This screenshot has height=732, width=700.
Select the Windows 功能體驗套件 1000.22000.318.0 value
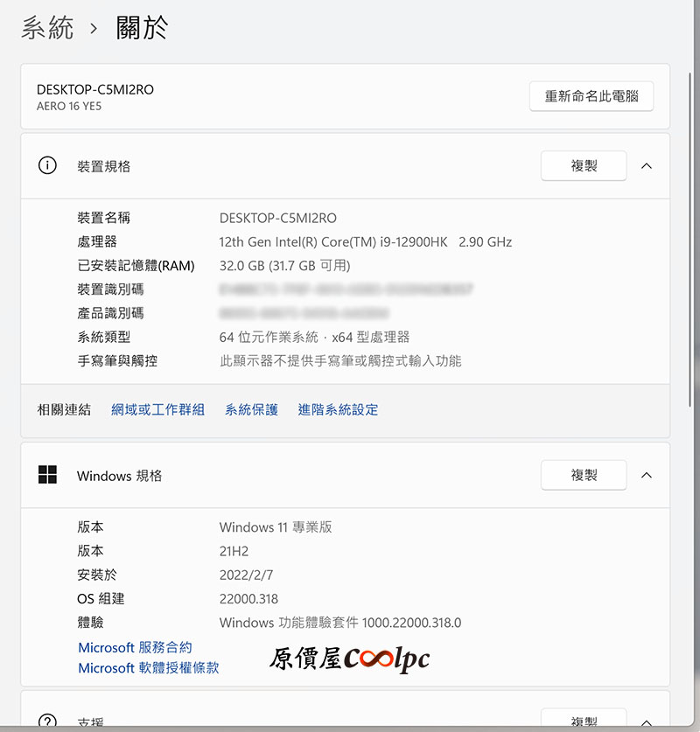pyautogui.click(x=340, y=623)
